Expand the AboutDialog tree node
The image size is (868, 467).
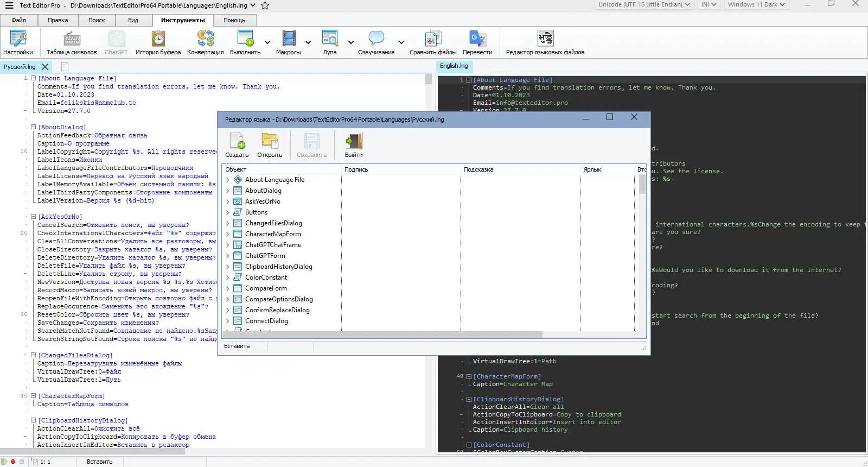(228, 191)
